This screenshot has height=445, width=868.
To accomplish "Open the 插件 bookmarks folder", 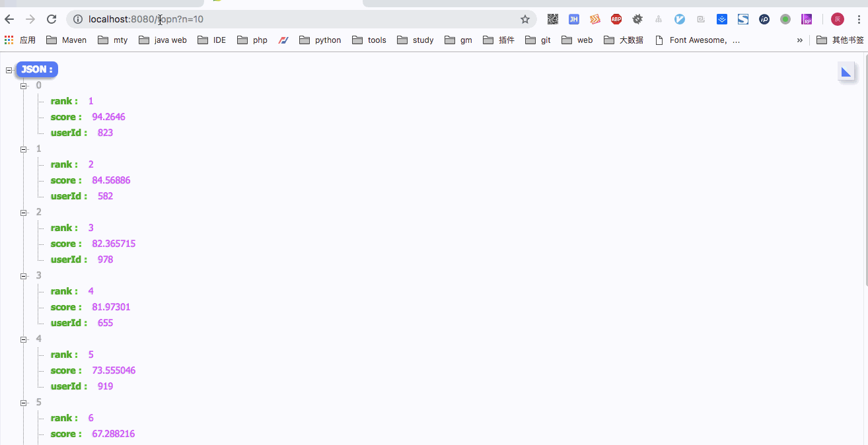I will [498, 40].
